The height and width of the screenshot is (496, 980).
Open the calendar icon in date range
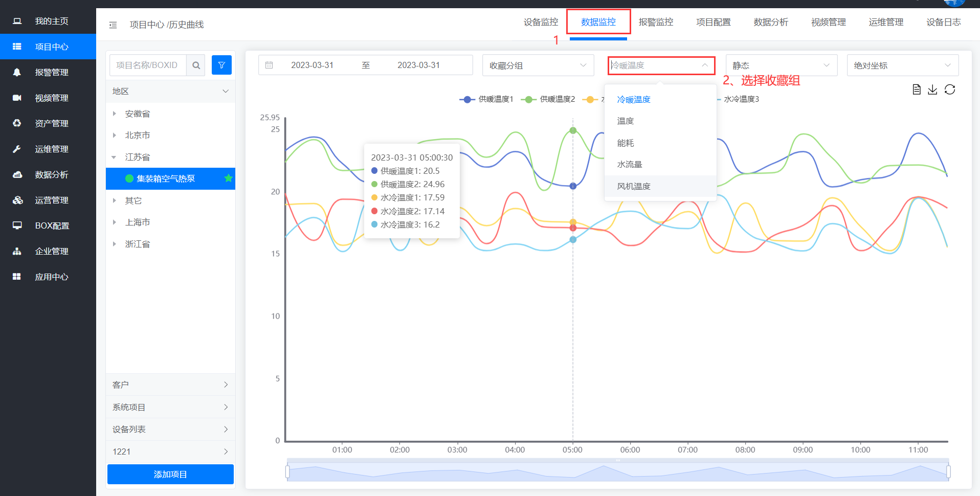(269, 65)
